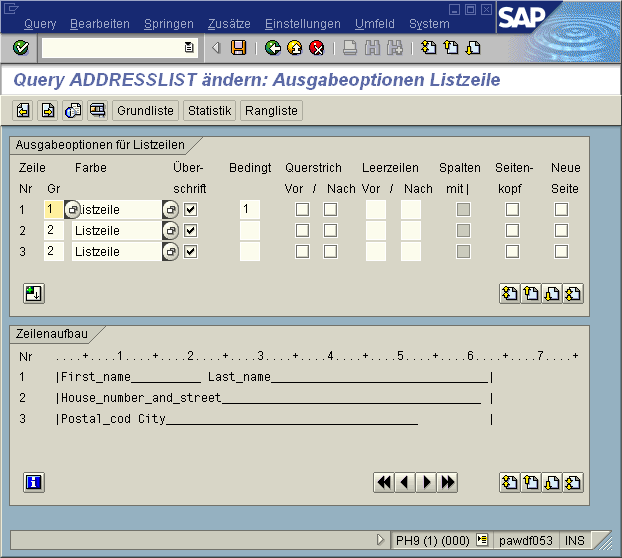Image resolution: width=622 pixels, height=558 pixels.
Task: Enable Neue Seite checkbox for line 2
Action: [561, 230]
